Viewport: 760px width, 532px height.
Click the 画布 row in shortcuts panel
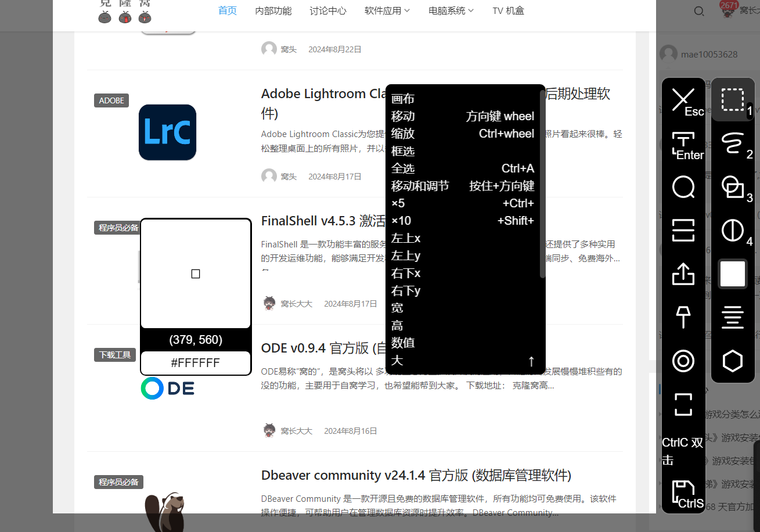[463, 99]
